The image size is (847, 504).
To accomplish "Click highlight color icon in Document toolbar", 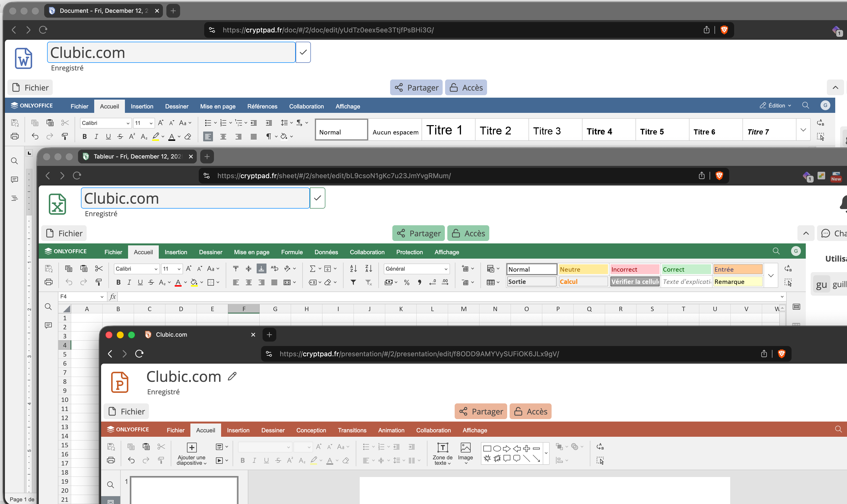I will point(156,136).
